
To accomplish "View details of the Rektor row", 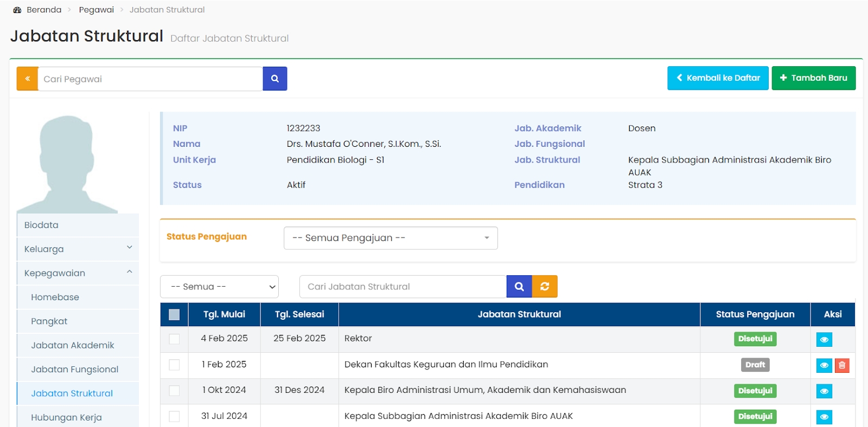I will coord(824,340).
